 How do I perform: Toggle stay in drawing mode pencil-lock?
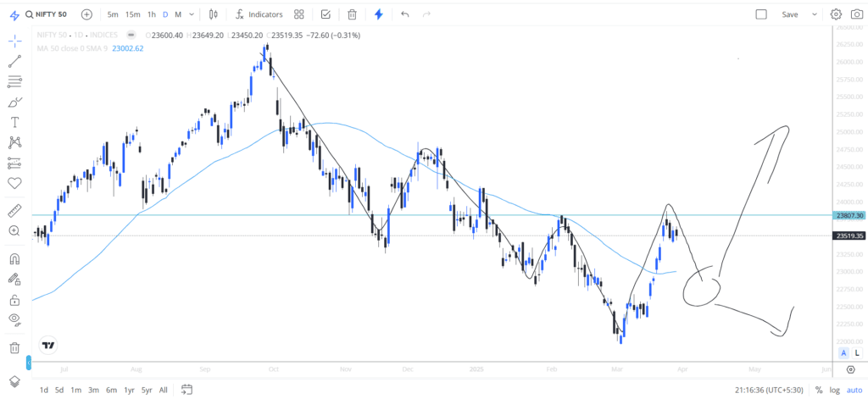pos(15,279)
